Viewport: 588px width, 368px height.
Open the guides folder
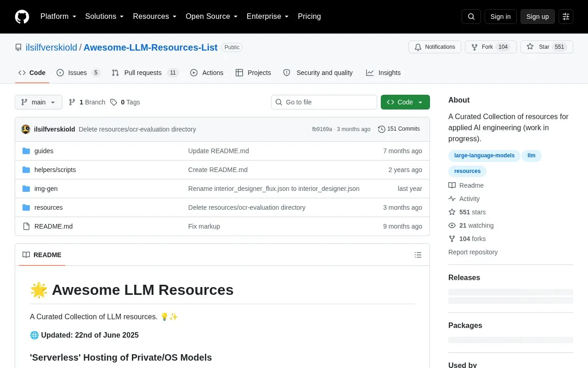[44, 151]
